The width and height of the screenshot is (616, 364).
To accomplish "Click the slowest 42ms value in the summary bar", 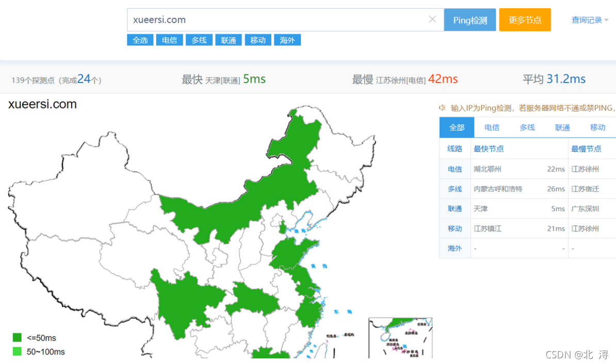I will (x=443, y=79).
